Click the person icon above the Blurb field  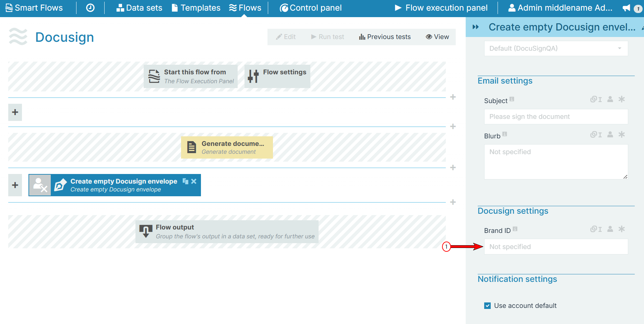click(610, 134)
